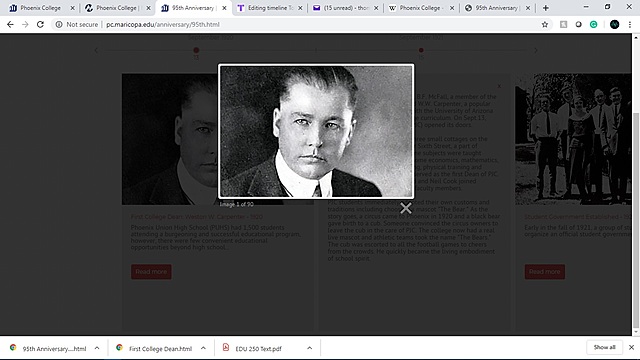Click the page vertical scrollbar
640x360 pixels.
[636, 220]
